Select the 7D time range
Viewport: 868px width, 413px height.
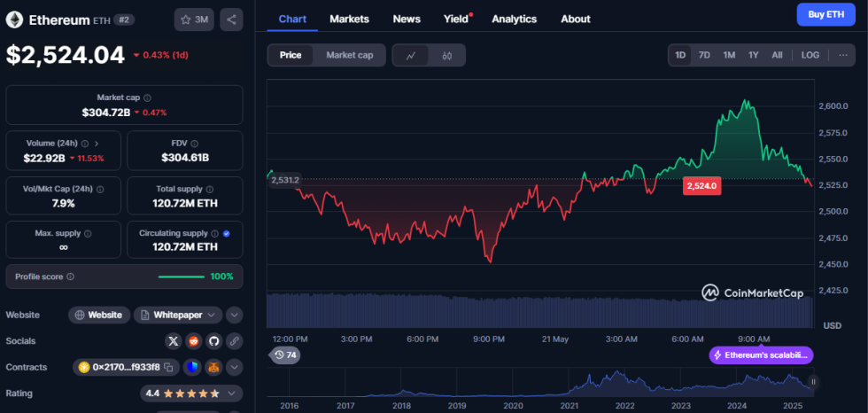(704, 55)
